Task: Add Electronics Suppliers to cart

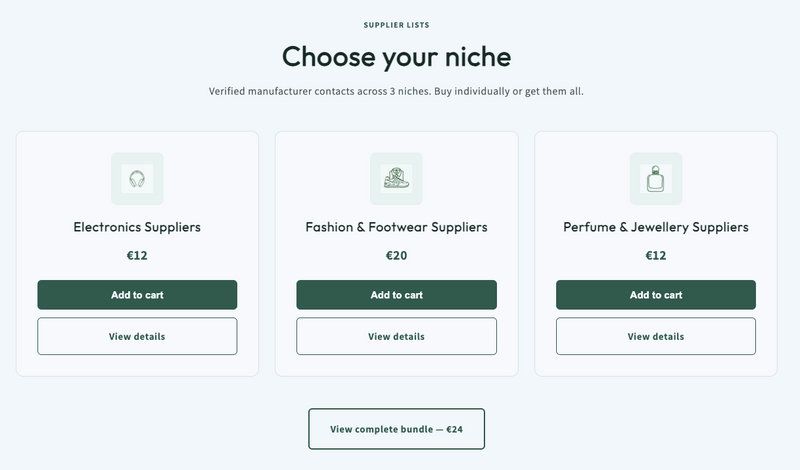Action: pos(137,294)
